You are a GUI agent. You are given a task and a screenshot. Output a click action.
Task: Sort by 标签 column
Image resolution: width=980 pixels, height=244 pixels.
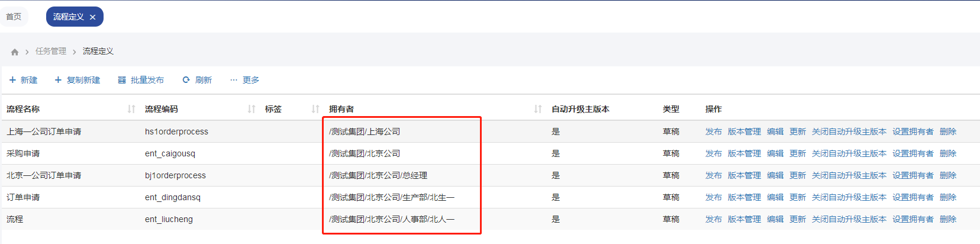pos(315,109)
